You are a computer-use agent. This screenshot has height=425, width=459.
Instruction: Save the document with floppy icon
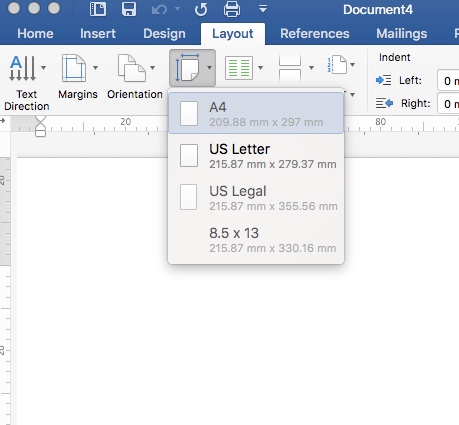129,9
